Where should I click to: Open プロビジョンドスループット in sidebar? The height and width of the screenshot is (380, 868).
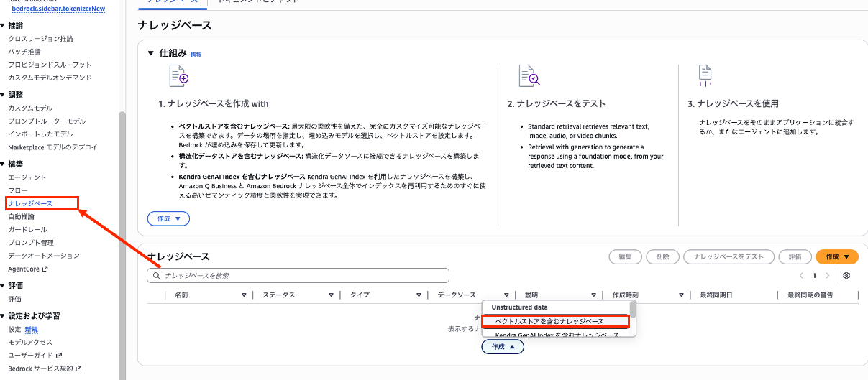point(50,65)
